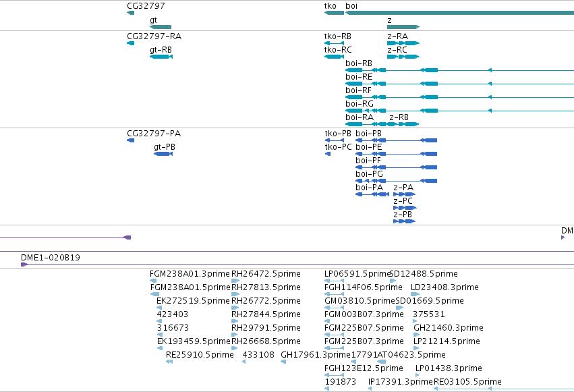Image resolution: width=574 pixels, height=392 pixels.
Task: Select EST RH29791.5prime
Action: [235, 335]
